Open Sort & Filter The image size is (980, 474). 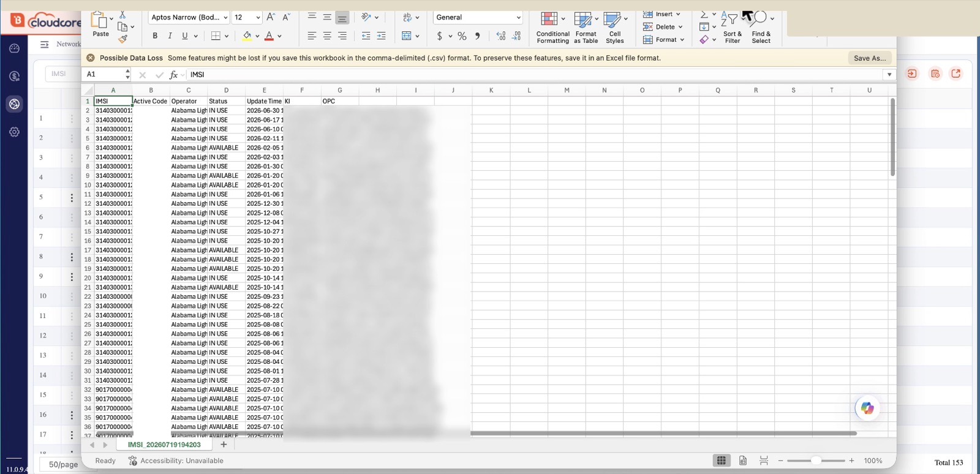click(x=731, y=28)
